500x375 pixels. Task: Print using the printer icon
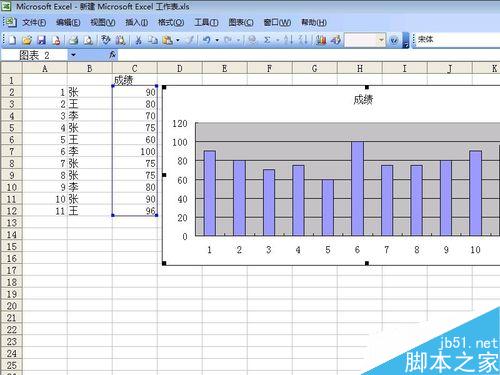point(73,40)
